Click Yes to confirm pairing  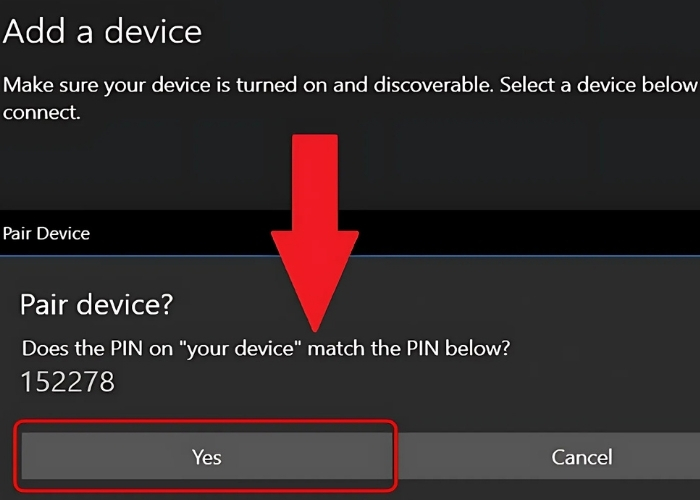(207, 457)
